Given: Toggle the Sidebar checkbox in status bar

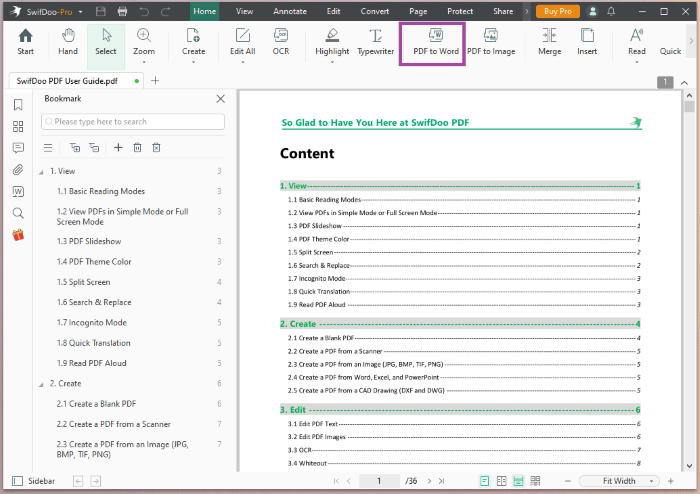Looking at the screenshot, I should click(x=17, y=481).
